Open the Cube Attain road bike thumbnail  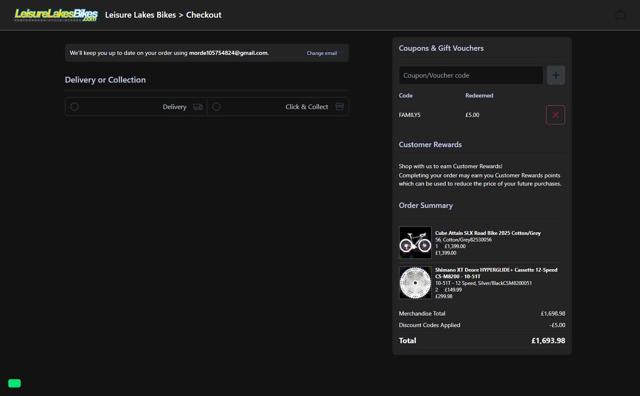pyautogui.click(x=415, y=242)
